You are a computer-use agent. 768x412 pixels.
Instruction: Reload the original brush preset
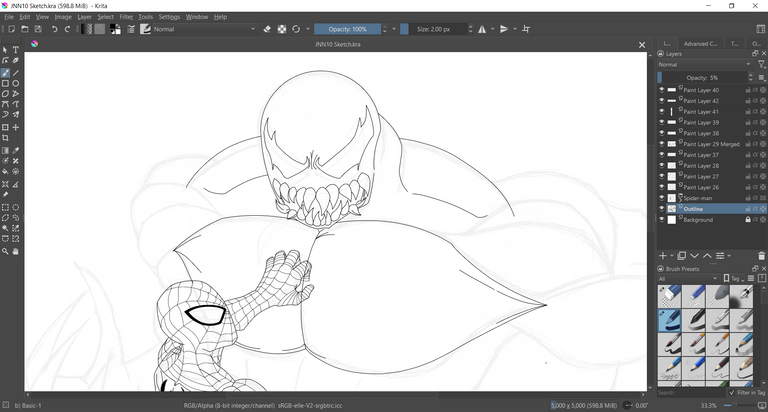coord(296,29)
